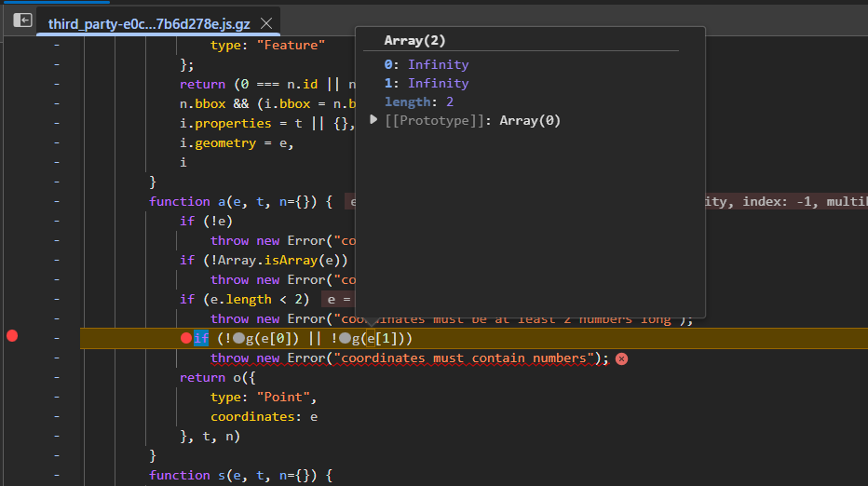The width and height of the screenshot is (868, 486).
Task: Select the third_party-e0c js.gz tab
Action: [149, 23]
